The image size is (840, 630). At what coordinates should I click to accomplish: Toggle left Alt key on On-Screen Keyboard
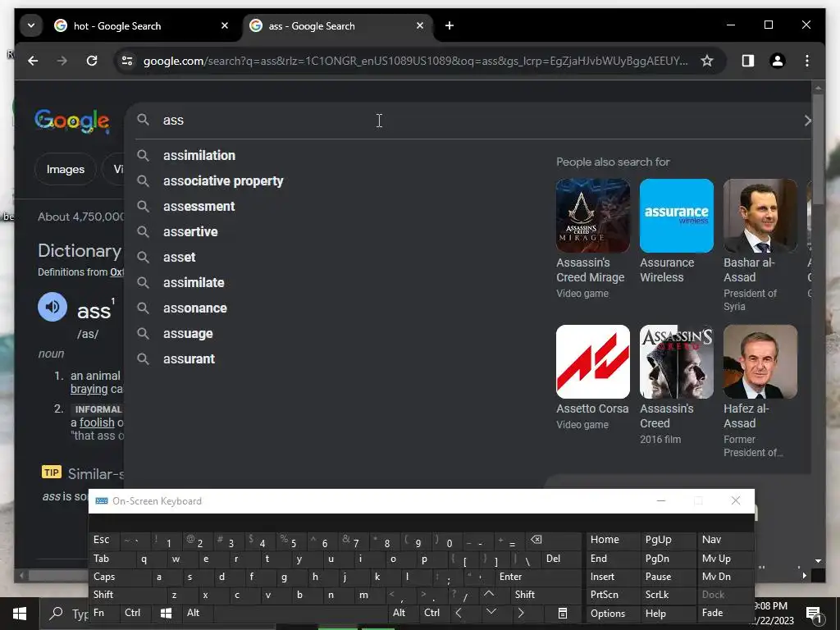[197, 613]
